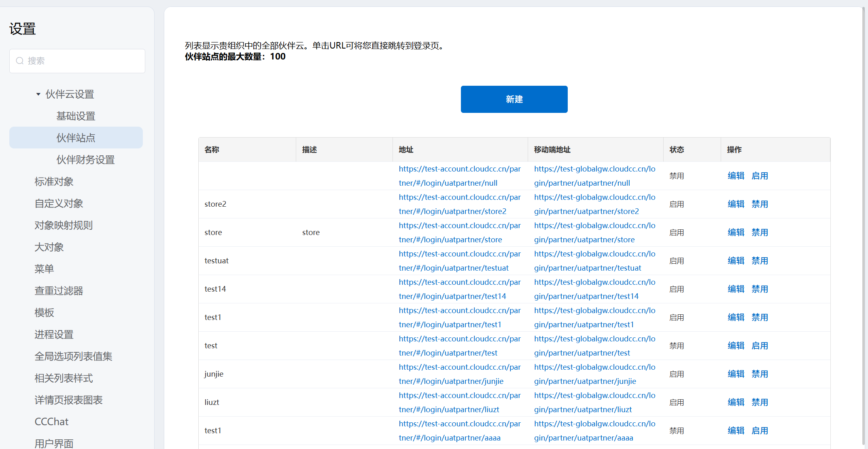Select 伙伴财务设置 menu item
The width and height of the screenshot is (868, 449).
pos(85,160)
